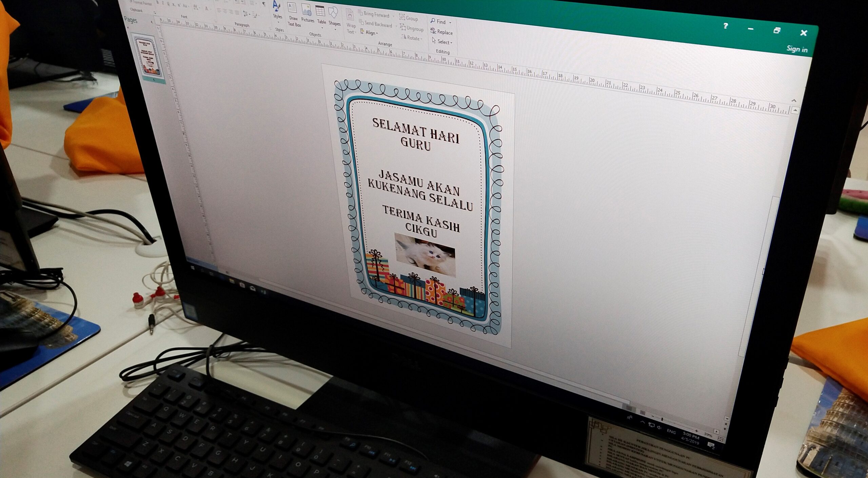This screenshot has height=478, width=868.
Task: Click the vertical scrollbar up arrow
Action: tap(795, 110)
